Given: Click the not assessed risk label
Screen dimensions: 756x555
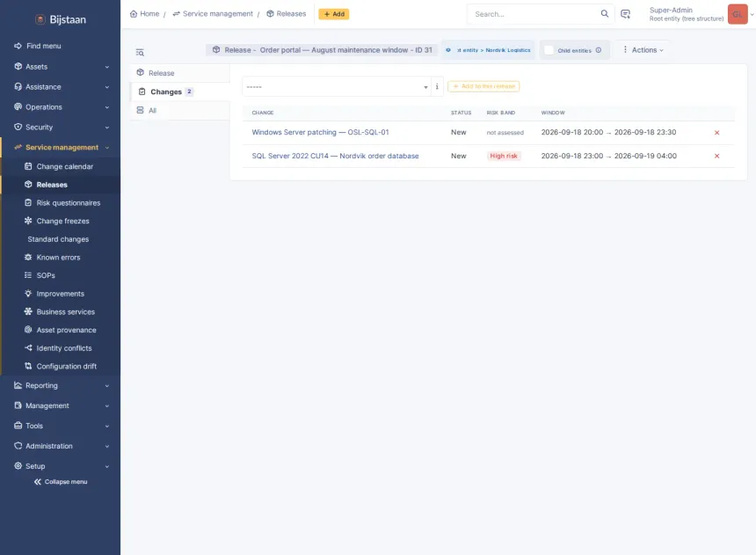Looking at the screenshot, I should click(x=505, y=133).
